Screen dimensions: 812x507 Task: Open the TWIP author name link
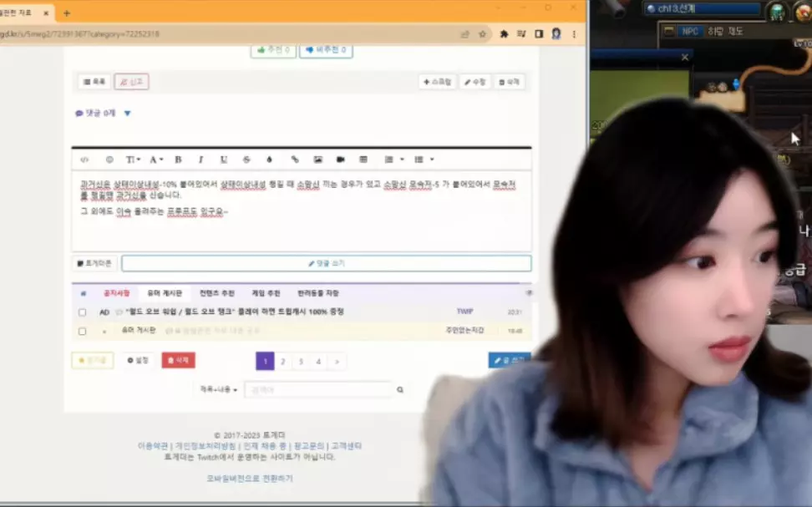pos(465,312)
